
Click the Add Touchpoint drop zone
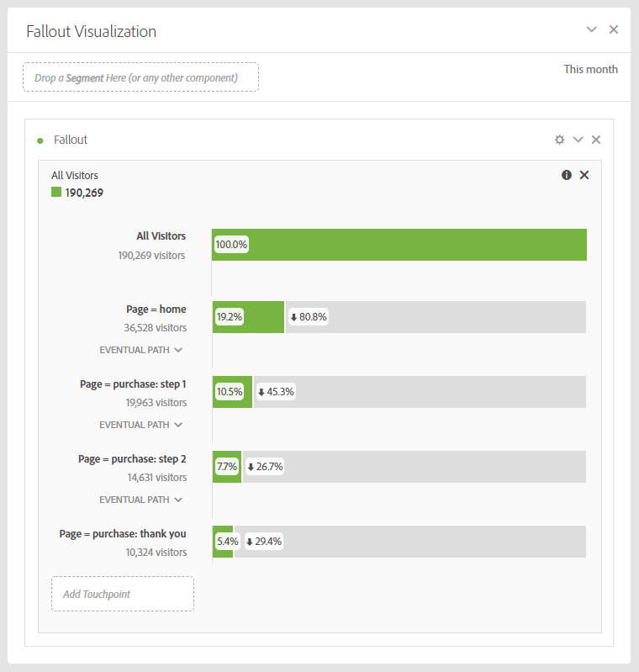pyautogui.click(x=123, y=594)
